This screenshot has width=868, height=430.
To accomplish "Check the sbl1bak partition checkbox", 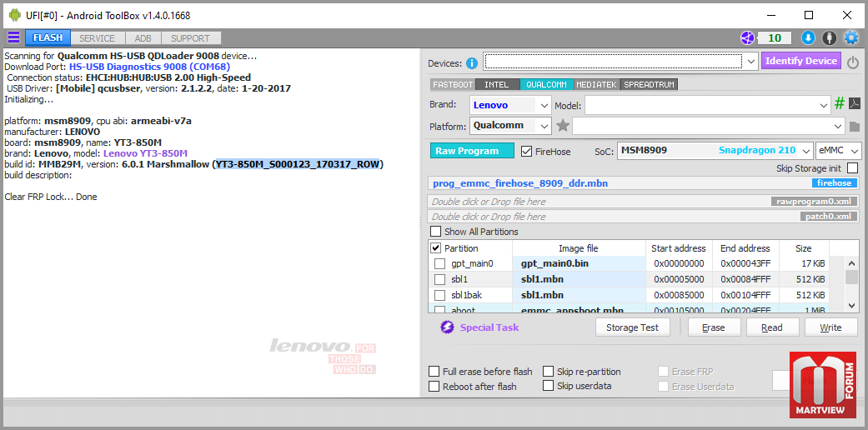I will (x=439, y=294).
